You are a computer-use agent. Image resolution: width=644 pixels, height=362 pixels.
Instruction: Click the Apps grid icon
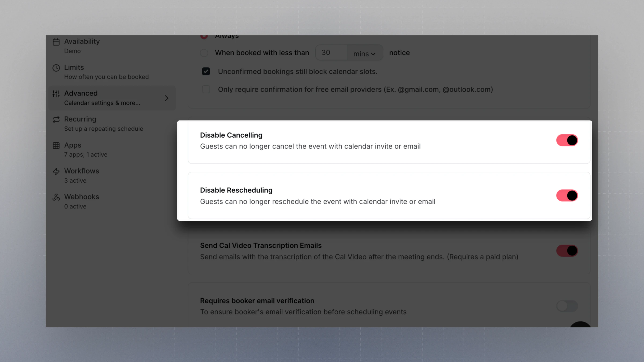coord(56,146)
